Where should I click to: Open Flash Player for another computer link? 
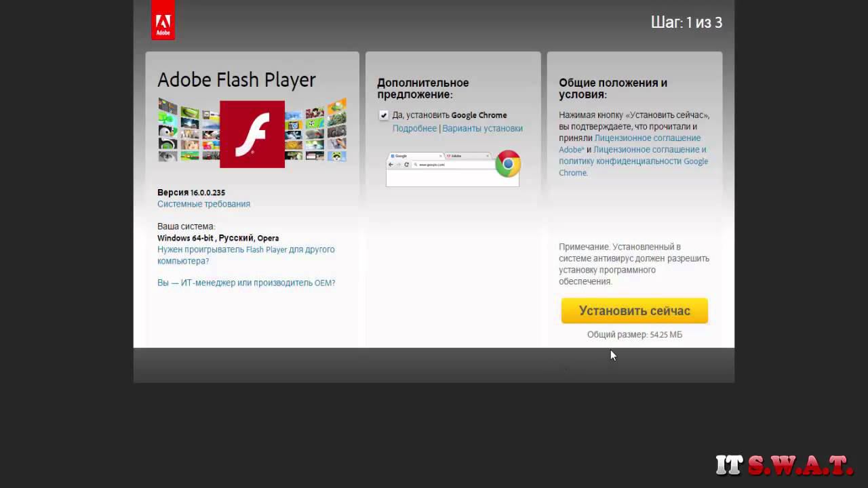(246, 255)
